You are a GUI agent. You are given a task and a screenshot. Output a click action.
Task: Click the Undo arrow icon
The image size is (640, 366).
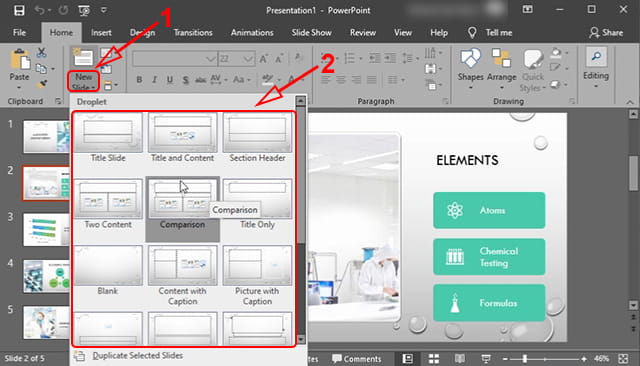pyautogui.click(x=40, y=10)
